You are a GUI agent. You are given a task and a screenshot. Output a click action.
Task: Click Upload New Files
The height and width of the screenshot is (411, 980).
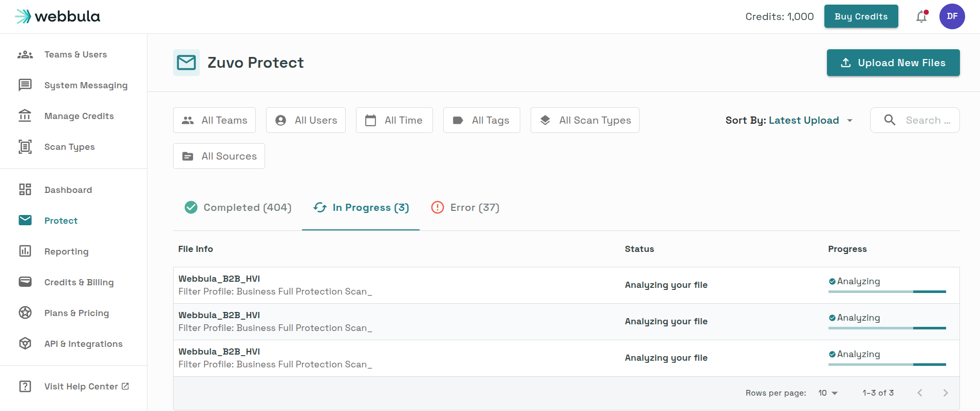[x=893, y=63]
